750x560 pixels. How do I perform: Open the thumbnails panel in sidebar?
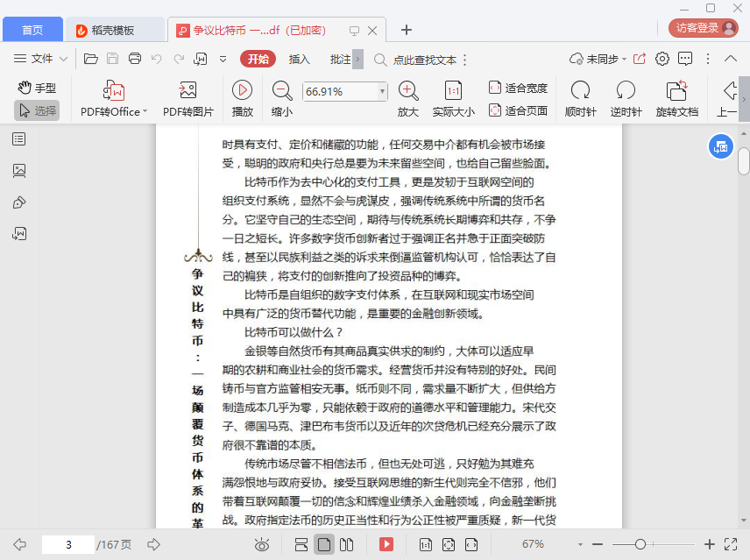[x=19, y=170]
